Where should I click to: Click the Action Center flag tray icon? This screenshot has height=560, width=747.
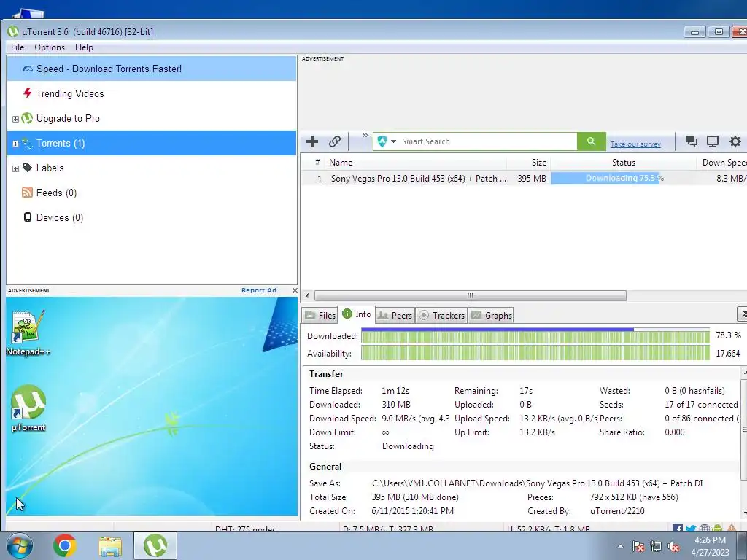(x=638, y=546)
